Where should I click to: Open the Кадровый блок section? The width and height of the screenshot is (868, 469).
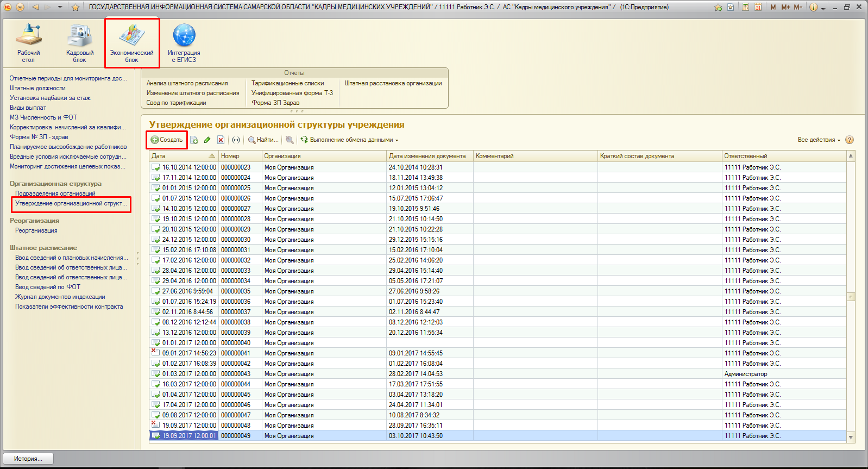pyautogui.click(x=80, y=42)
